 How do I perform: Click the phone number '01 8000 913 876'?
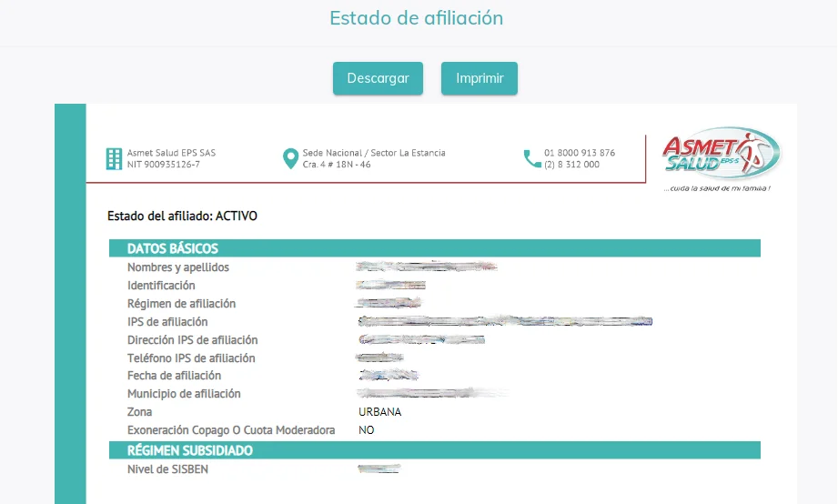(580, 153)
